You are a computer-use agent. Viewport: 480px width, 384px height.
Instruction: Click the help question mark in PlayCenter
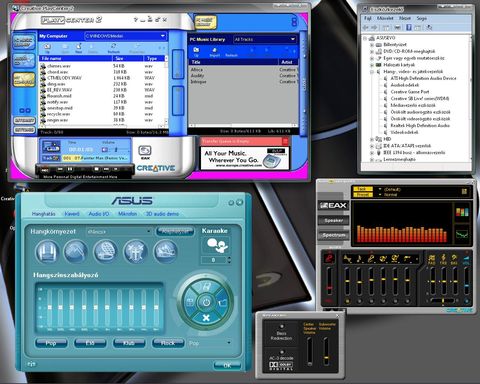tap(136, 20)
